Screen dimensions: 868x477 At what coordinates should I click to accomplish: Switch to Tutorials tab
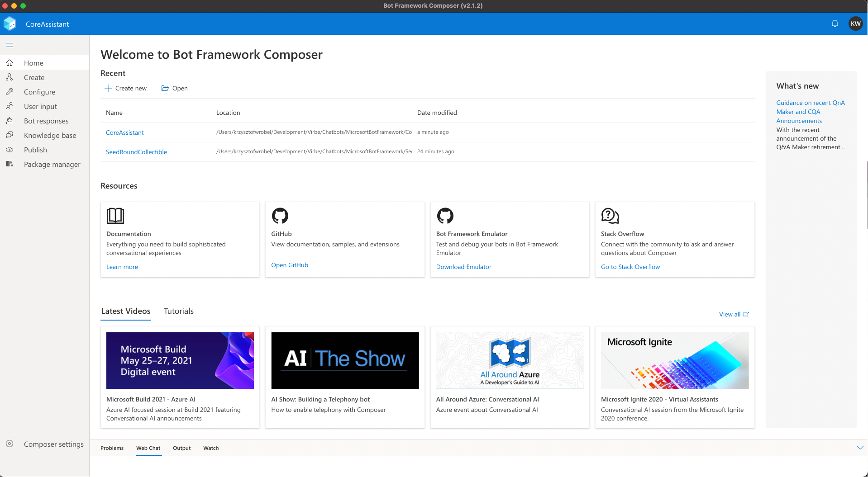(179, 311)
